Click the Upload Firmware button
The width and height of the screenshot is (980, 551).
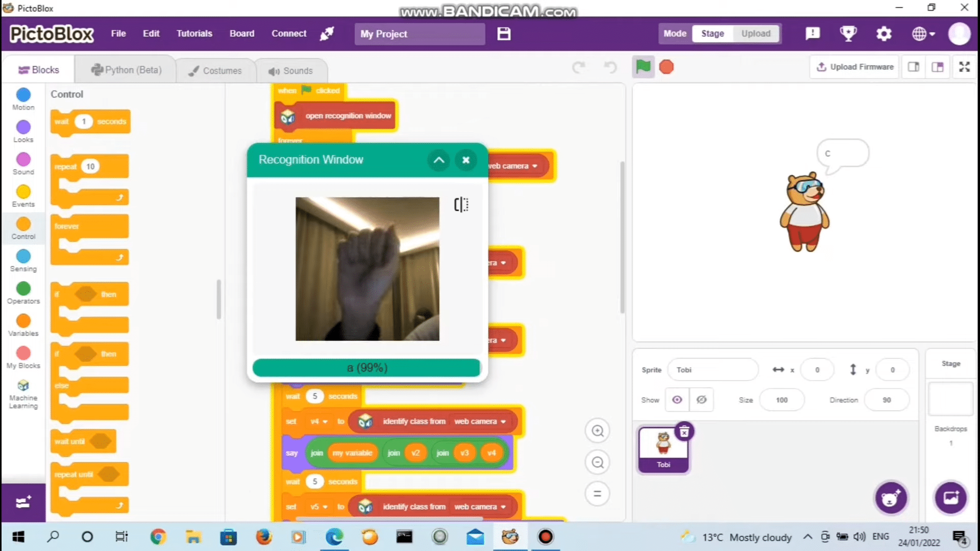point(854,67)
